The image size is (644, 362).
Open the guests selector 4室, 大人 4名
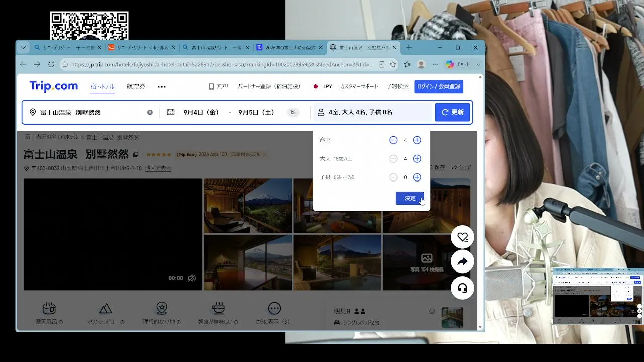coord(372,112)
